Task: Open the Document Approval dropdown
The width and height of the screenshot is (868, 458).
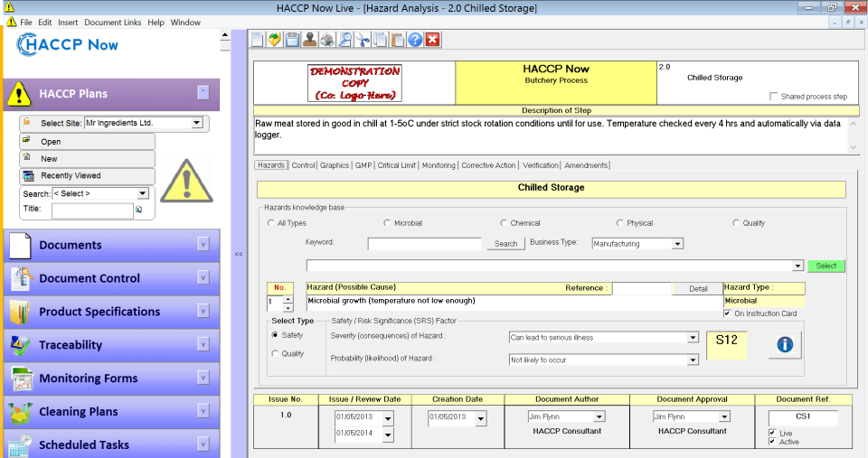Action: (x=724, y=416)
